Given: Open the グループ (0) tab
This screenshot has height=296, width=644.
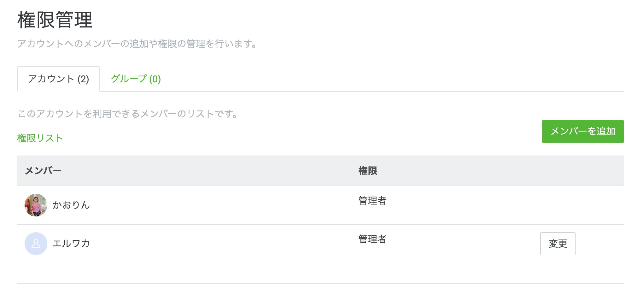Looking at the screenshot, I should (x=136, y=79).
